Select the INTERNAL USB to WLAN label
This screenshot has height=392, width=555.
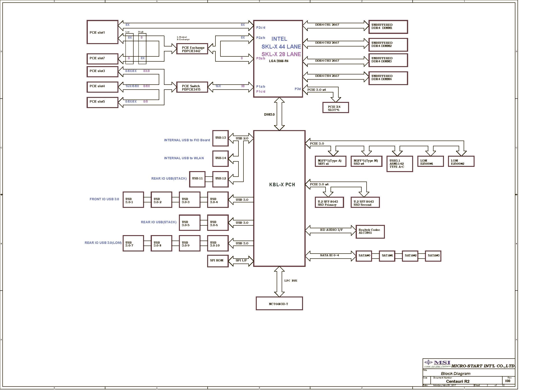184,158
